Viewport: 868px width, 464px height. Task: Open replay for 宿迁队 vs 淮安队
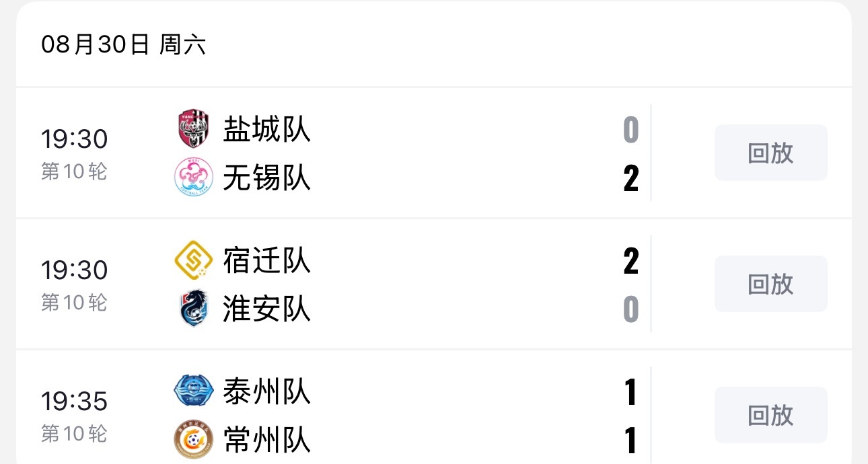point(771,284)
